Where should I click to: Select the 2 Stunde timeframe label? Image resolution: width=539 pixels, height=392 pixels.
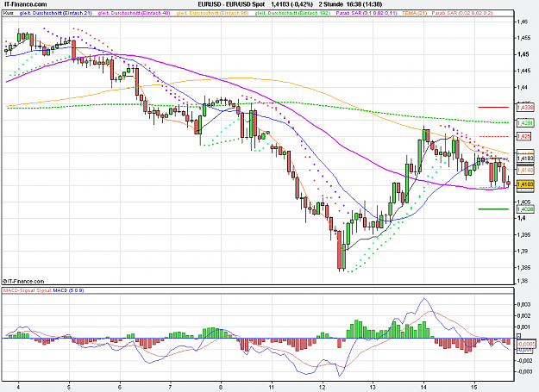click(x=330, y=4)
